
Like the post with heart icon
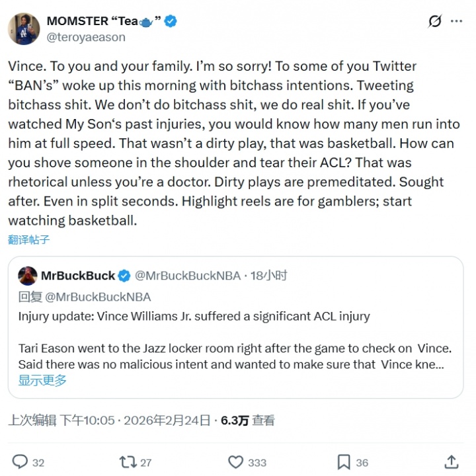pyautogui.click(x=235, y=461)
